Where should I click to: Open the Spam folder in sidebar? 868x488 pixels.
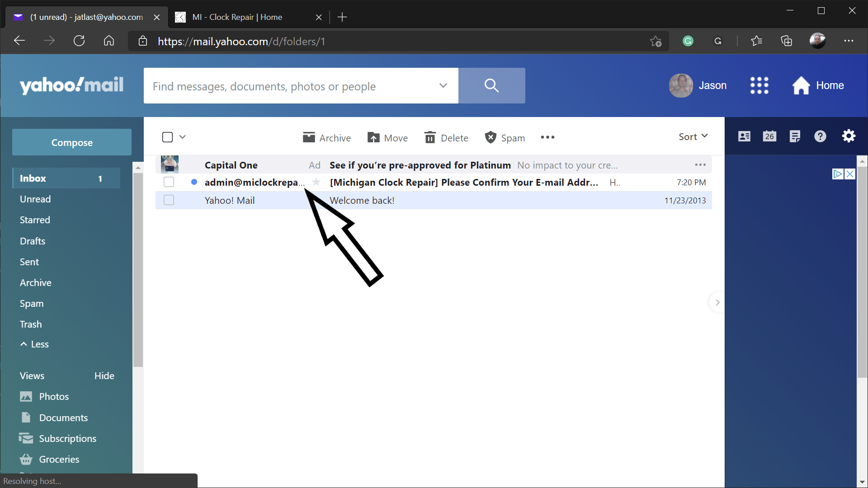pyautogui.click(x=32, y=304)
